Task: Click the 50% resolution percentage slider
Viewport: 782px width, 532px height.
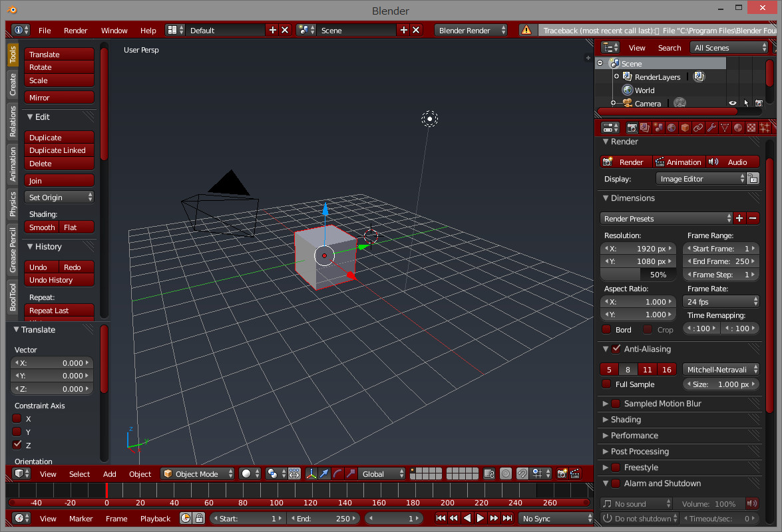Action: tap(638, 275)
